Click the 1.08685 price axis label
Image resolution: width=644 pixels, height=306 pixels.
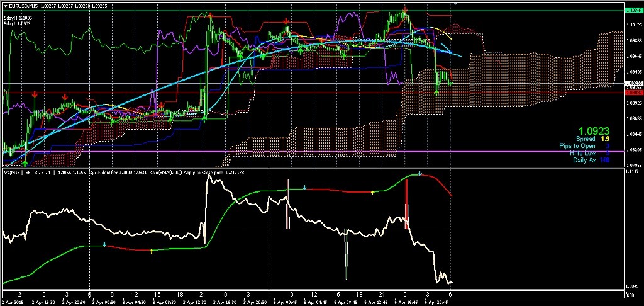click(x=633, y=119)
